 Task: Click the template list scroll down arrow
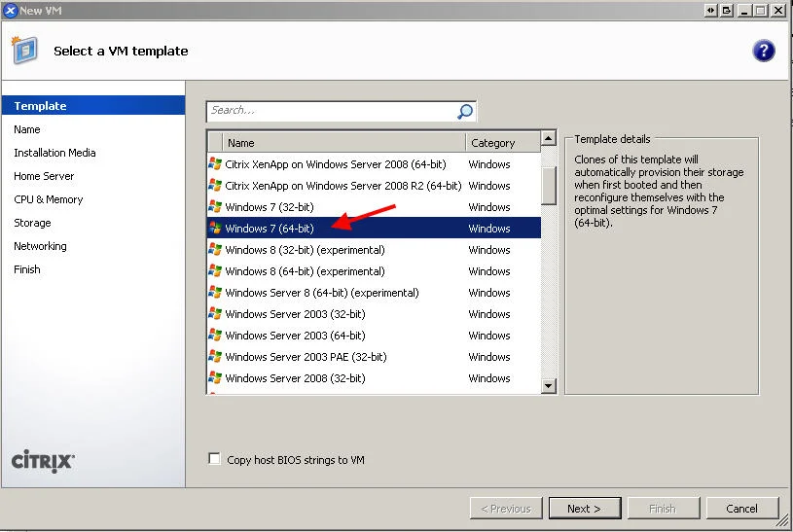pyautogui.click(x=549, y=386)
